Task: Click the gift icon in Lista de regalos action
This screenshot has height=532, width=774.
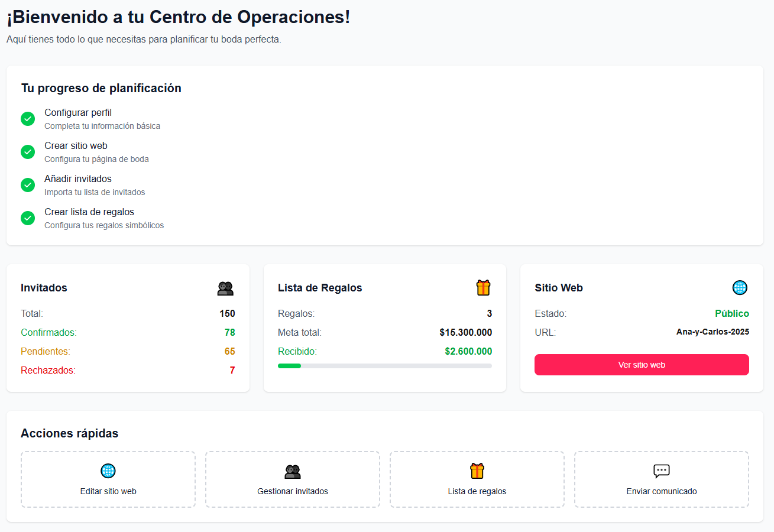Action: (477, 471)
